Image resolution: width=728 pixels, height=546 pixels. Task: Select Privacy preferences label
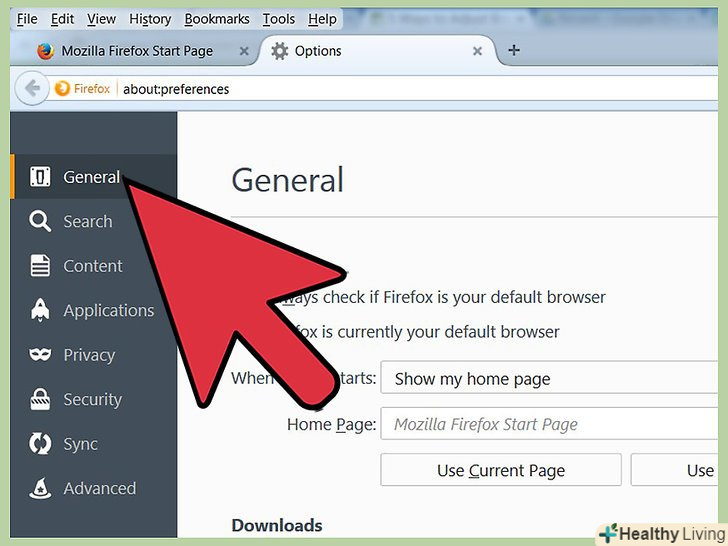pos(89,355)
